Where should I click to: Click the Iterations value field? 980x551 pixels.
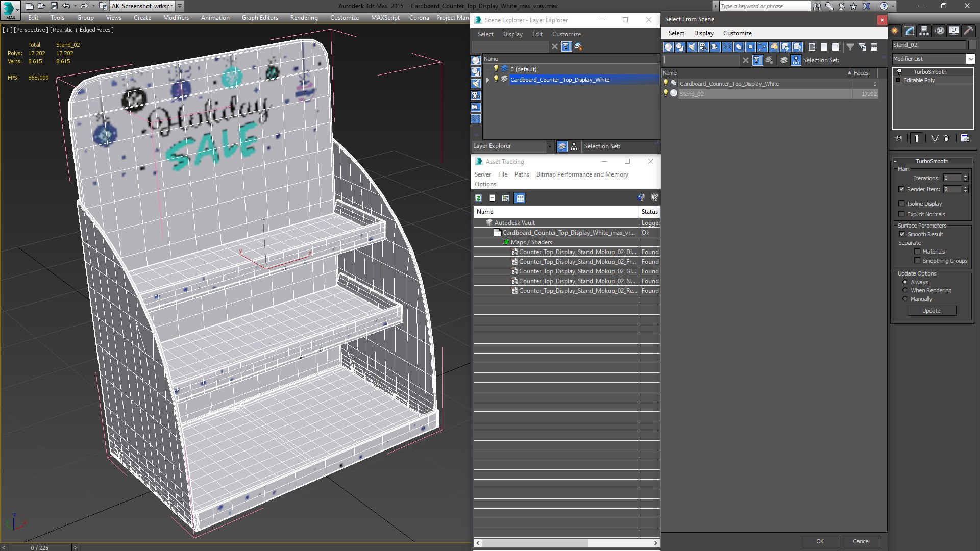(x=951, y=178)
